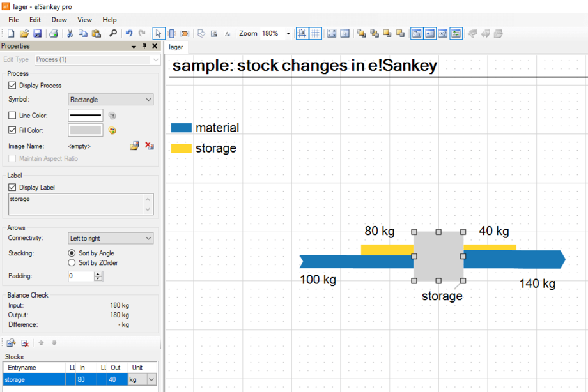Viewport: 588px width, 392px height.
Task: Delete the selected stock entry icon
Action: click(x=25, y=343)
